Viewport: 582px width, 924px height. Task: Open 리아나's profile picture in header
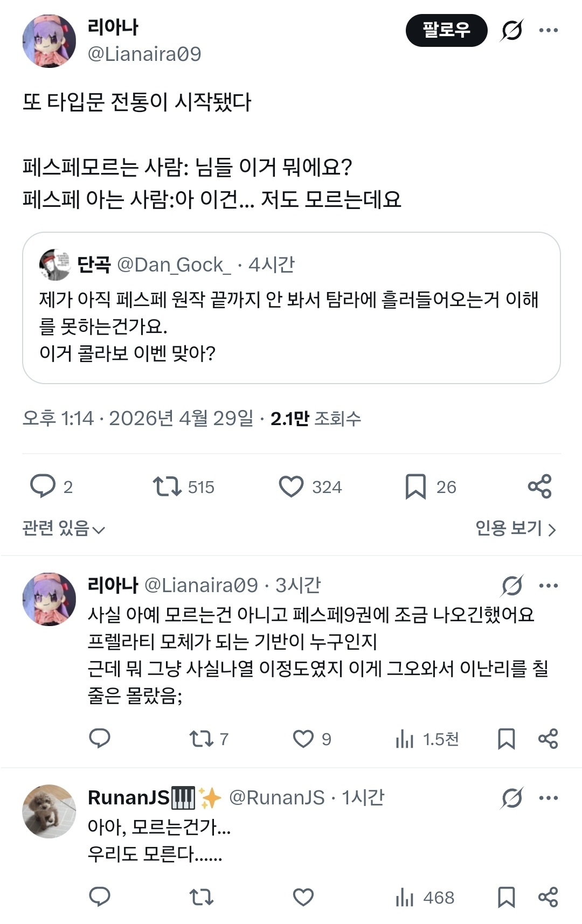[x=49, y=41]
